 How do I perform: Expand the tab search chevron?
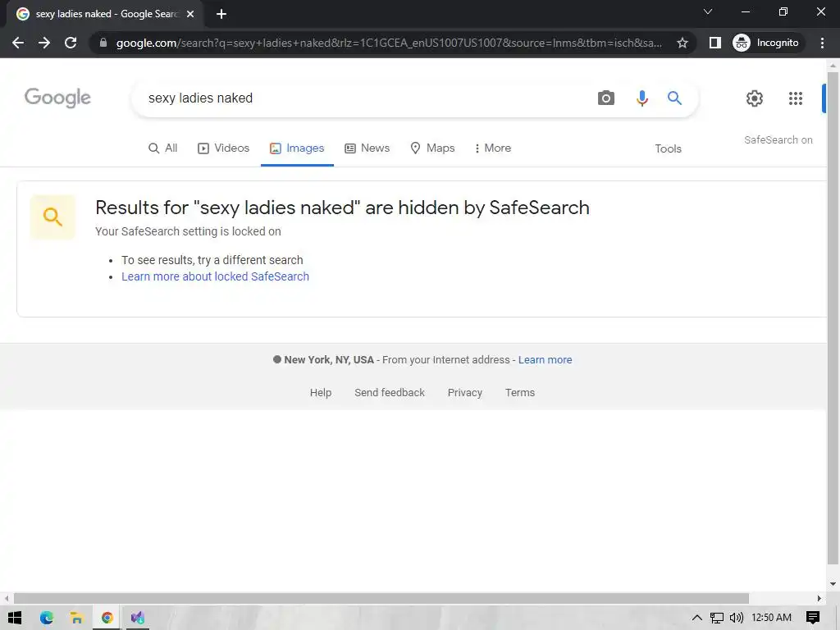[x=708, y=11]
